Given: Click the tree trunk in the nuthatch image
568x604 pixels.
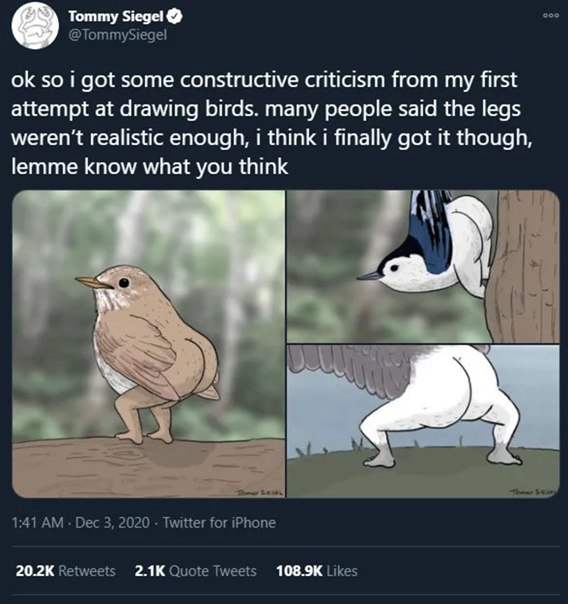Looking at the screenshot, I should pos(524,266).
